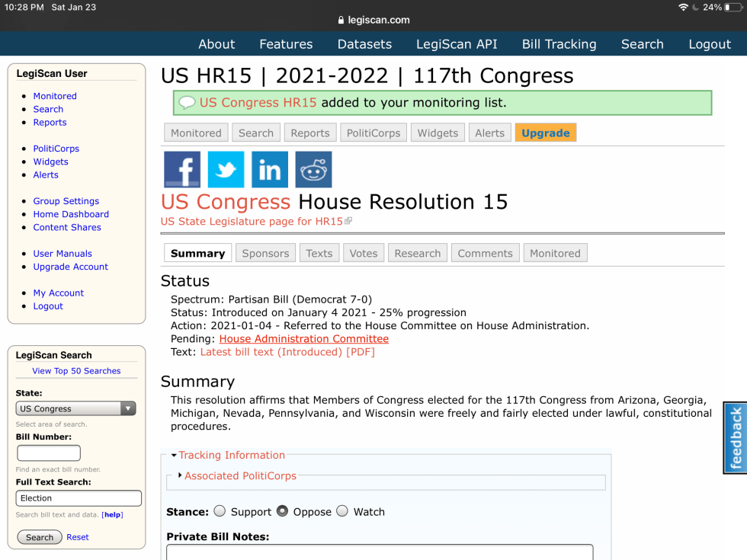
Task: Open the House Administration Committee link
Action: pyautogui.click(x=304, y=338)
